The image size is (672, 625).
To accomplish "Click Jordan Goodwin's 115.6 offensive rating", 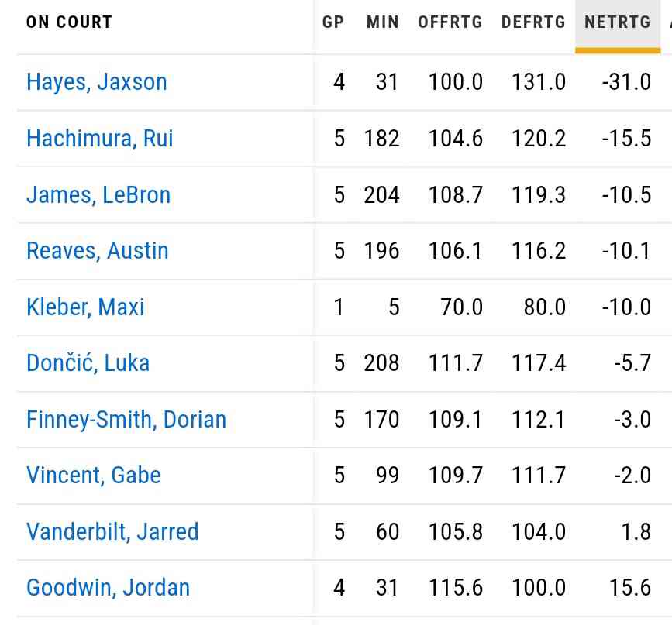I will click(x=456, y=588).
